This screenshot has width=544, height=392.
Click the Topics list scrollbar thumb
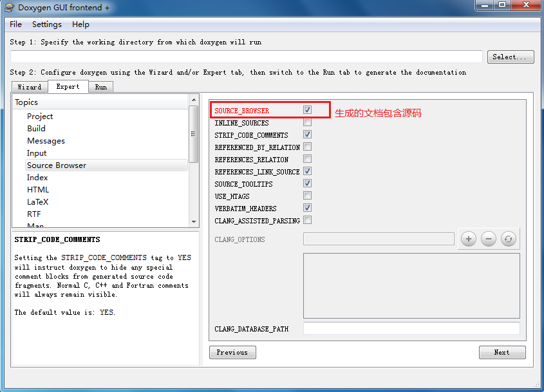point(194,134)
